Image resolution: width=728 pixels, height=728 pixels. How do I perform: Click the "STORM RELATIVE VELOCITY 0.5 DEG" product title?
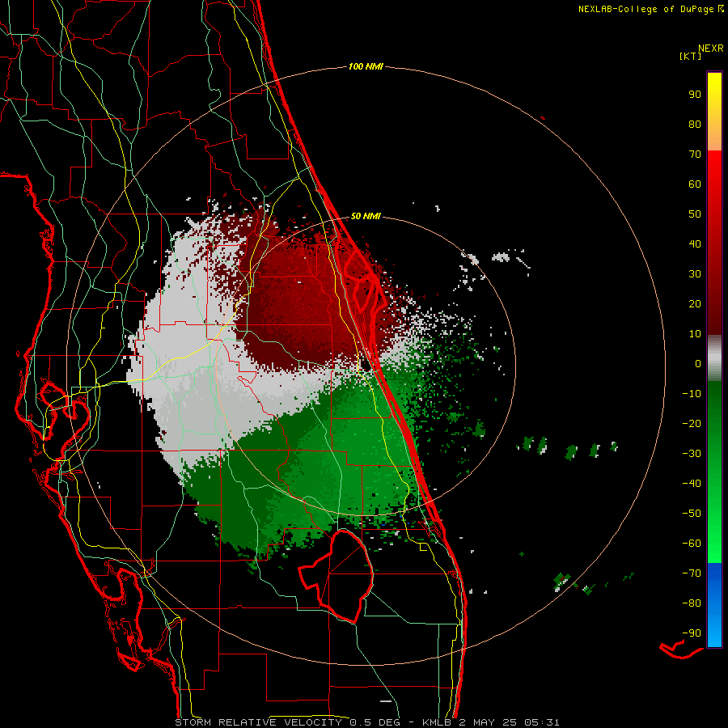coord(287,722)
